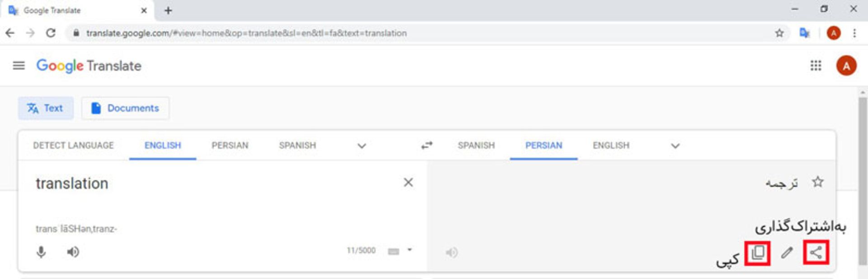Select English as source language
This screenshot has height=279, width=868.
[x=163, y=145]
